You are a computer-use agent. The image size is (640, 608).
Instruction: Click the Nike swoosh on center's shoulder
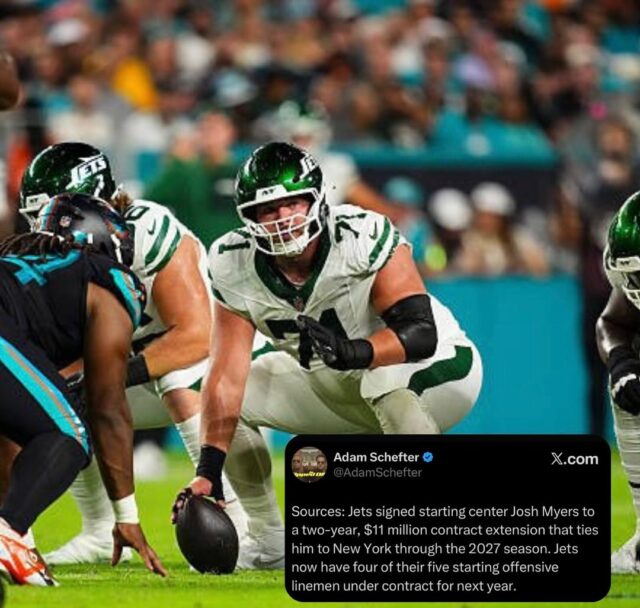373,233
